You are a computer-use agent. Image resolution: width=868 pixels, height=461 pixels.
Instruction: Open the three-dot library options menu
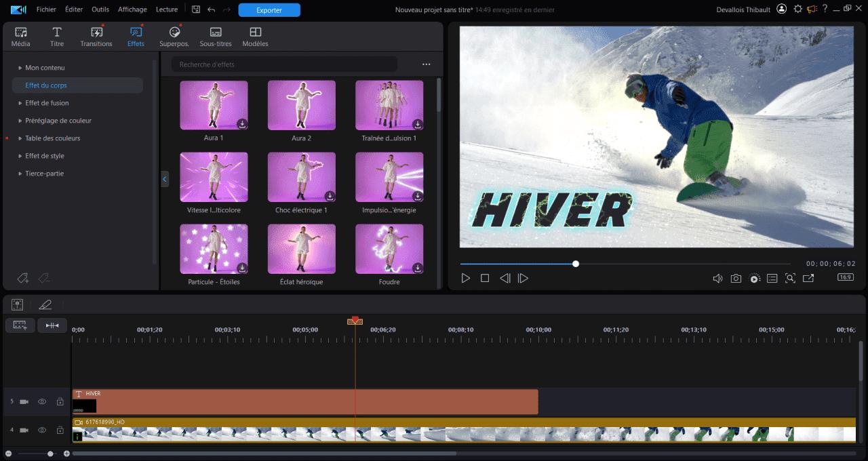(x=427, y=64)
